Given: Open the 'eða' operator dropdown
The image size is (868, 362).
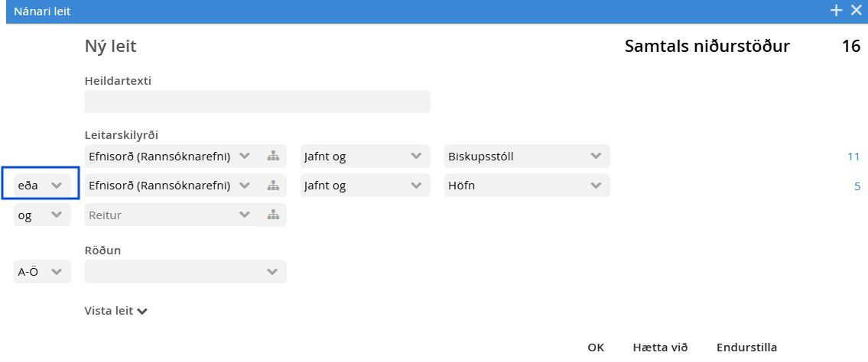Looking at the screenshot, I should click(x=42, y=186).
